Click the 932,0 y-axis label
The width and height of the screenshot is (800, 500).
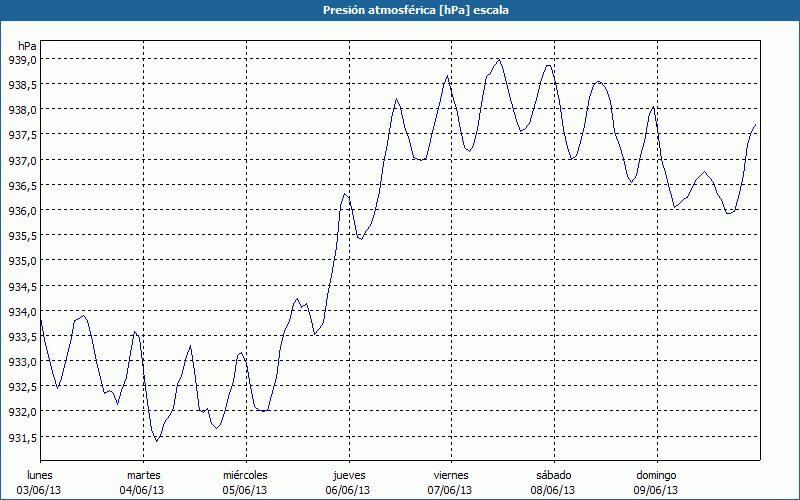pos(21,412)
